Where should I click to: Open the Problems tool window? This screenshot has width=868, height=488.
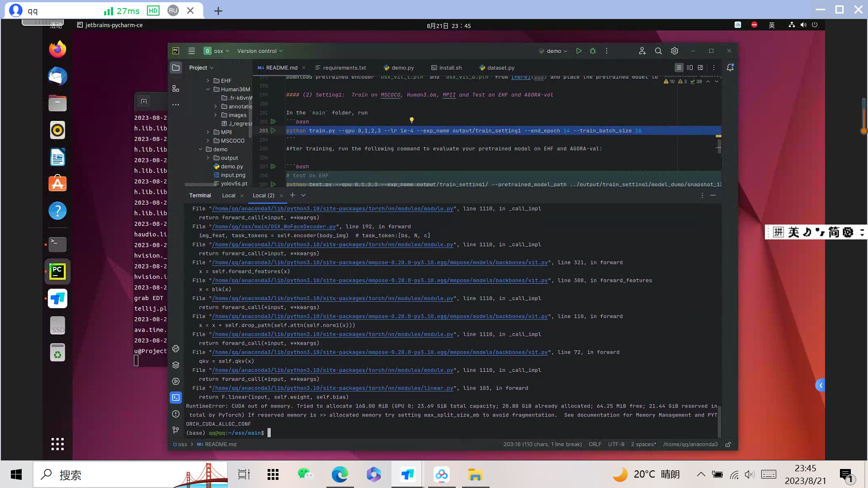pos(176,413)
